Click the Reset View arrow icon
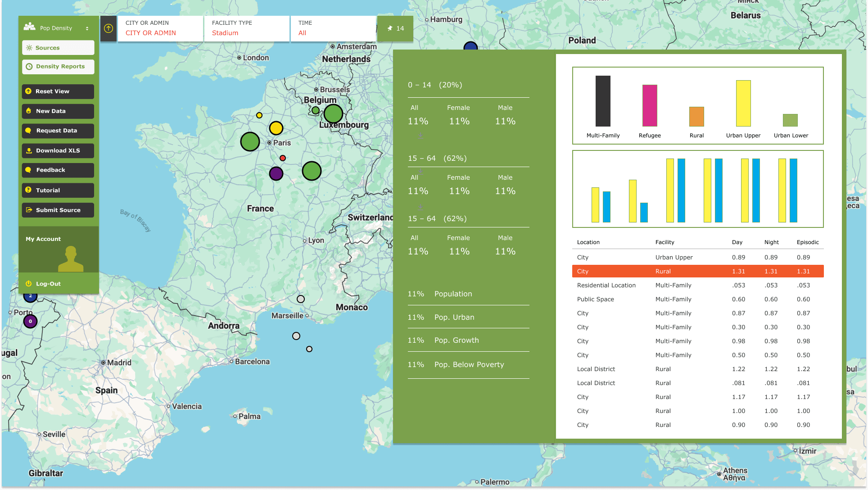This screenshot has height=490, width=868. (28, 91)
